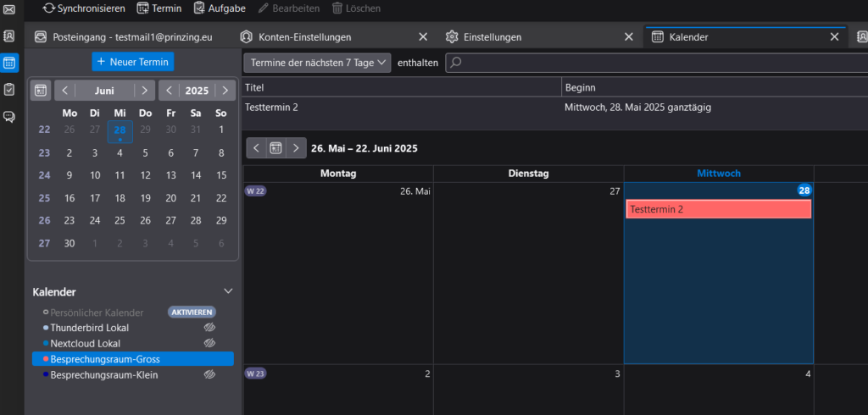
Task: Click the 26. Mai day cell
Action: [x=338, y=274]
